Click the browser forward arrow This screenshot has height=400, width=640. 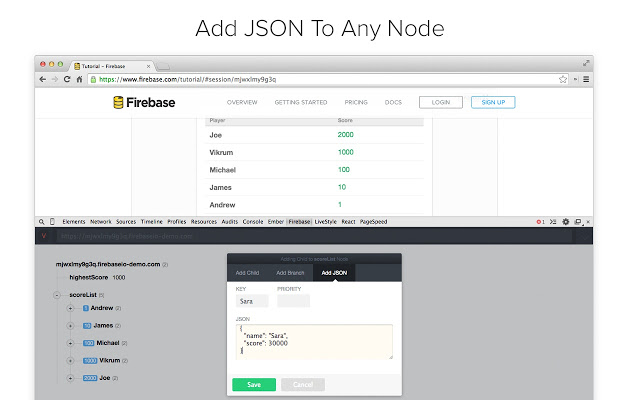pyautogui.click(x=55, y=80)
